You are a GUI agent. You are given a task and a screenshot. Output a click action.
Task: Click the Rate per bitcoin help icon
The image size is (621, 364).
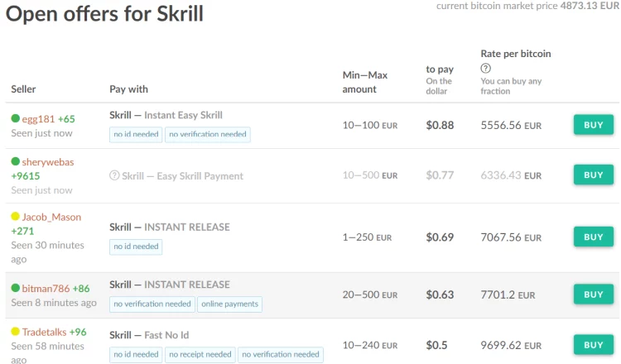point(485,69)
